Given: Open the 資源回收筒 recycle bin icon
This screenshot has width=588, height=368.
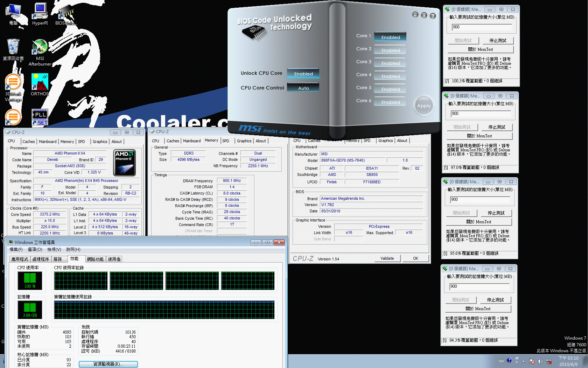Looking at the screenshot, I should (13, 49).
